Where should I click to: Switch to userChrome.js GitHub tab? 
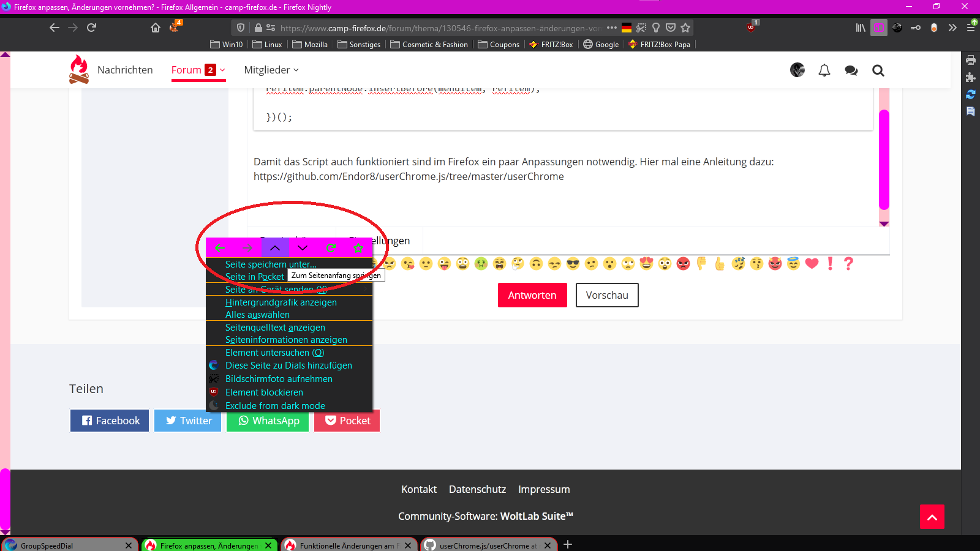coord(487,545)
